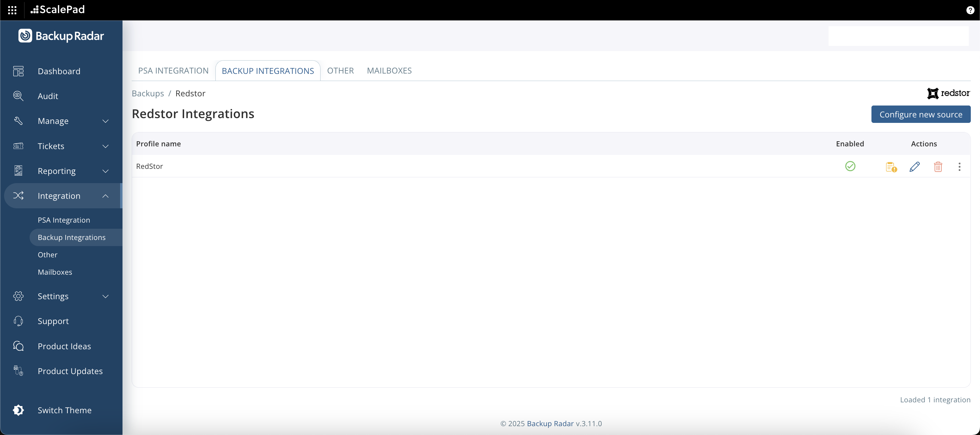The height and width of the screenshot is (435, 980).
Task: Click the Actions column header
Action: click(924, 144)
